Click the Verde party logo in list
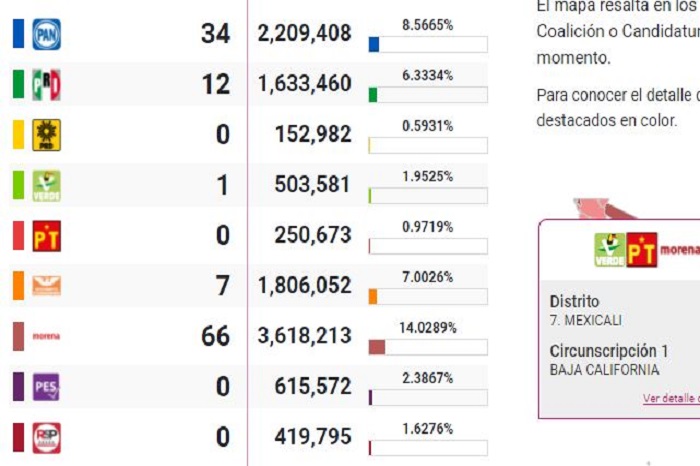The height and width of the screenshot is (466, 700). (46, 185)
